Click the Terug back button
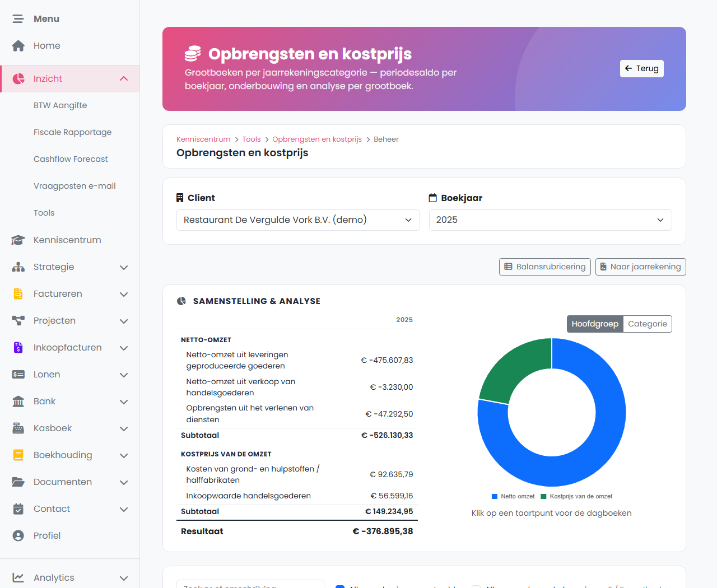 click(x=642, y=68)
